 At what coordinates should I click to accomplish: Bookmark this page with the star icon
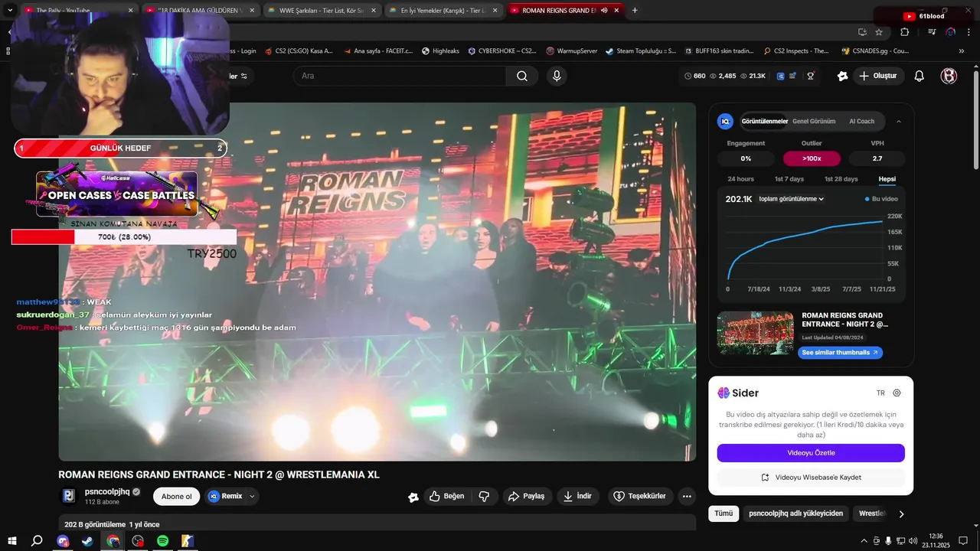[879, 32]
